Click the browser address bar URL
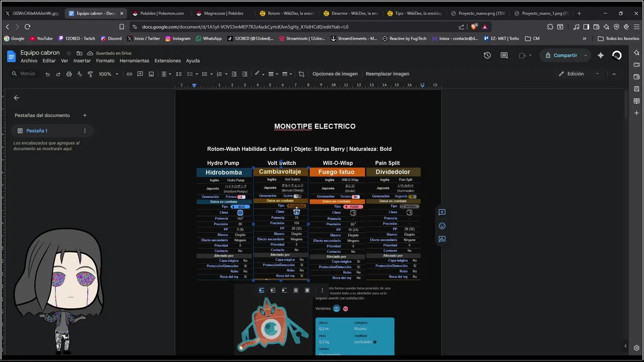Image resolution: width=644 pixels, height=362 pixels. (x=245, y=27)
